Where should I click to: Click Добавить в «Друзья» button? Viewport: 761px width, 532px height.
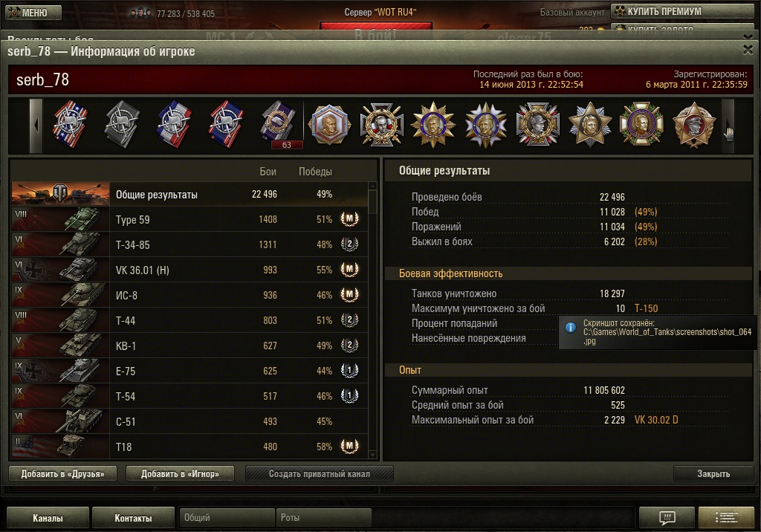click(x=62, y=474)
